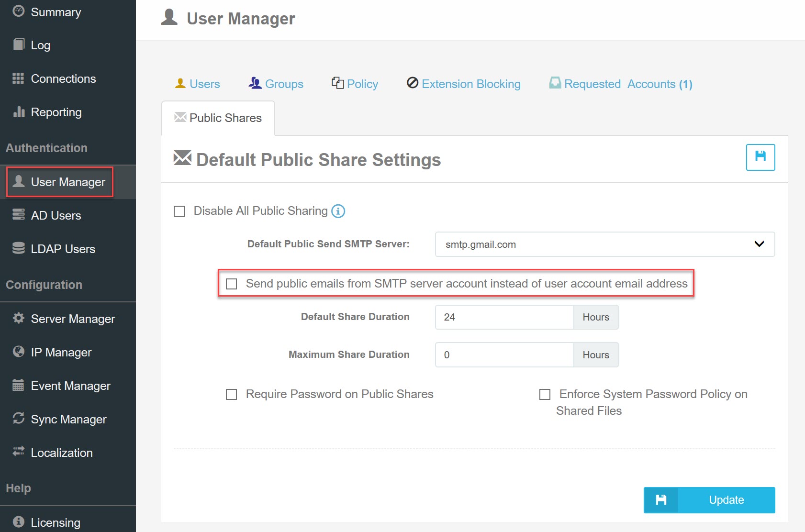Click the Connections grid icon

(x=18, y=78)
